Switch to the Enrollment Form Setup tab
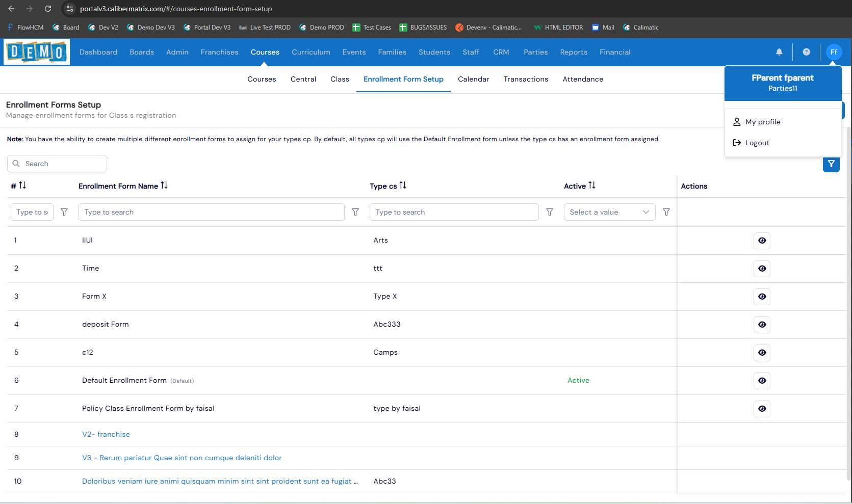 point(403,79)
